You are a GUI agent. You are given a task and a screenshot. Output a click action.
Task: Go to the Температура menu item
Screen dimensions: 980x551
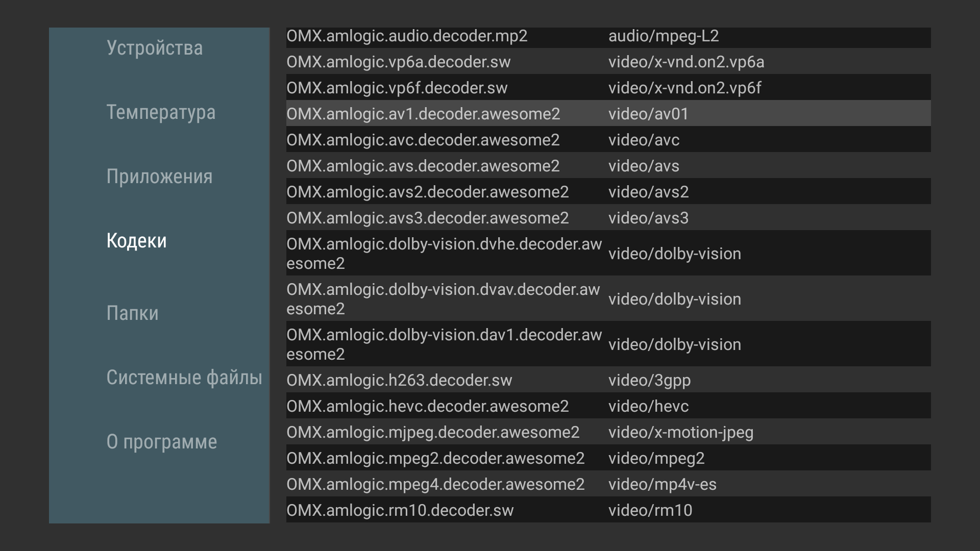(x=161, y=112)
